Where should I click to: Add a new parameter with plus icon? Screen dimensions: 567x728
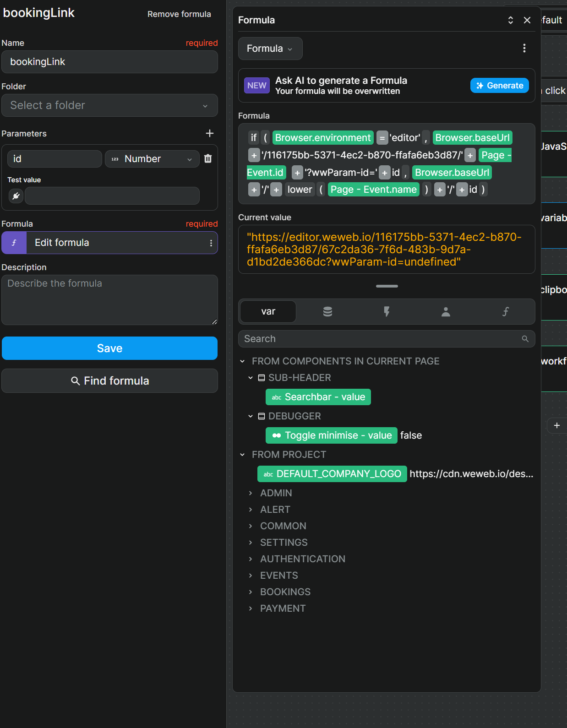210,133
